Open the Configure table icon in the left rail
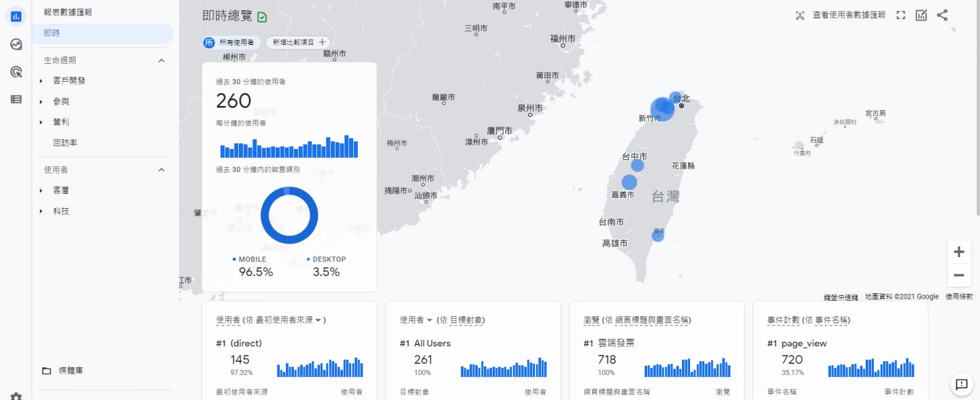The image size is (980, 400). (16, 99)
